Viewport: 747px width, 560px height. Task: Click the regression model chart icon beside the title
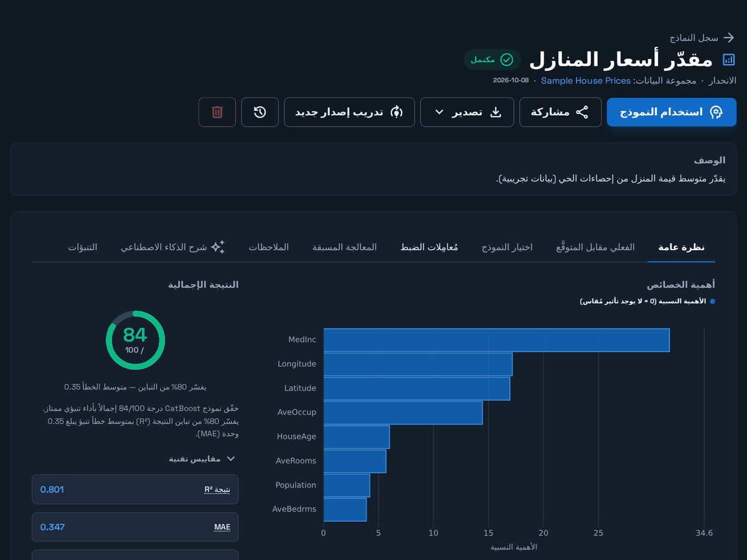click(x=728, y=60)
